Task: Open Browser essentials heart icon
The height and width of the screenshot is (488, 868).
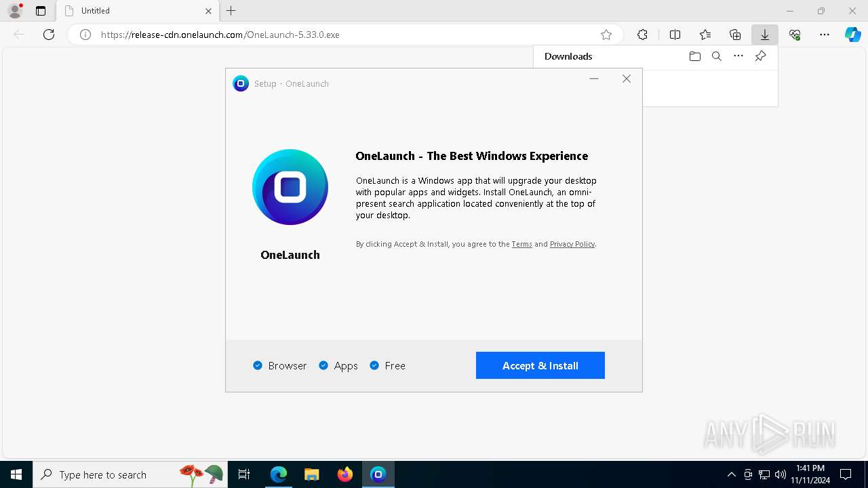Action: pos(795,35)
